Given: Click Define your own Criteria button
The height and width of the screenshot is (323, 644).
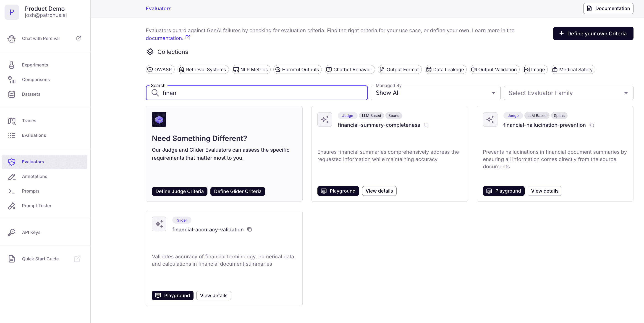Looking at the screenshot, I should 593,34.
